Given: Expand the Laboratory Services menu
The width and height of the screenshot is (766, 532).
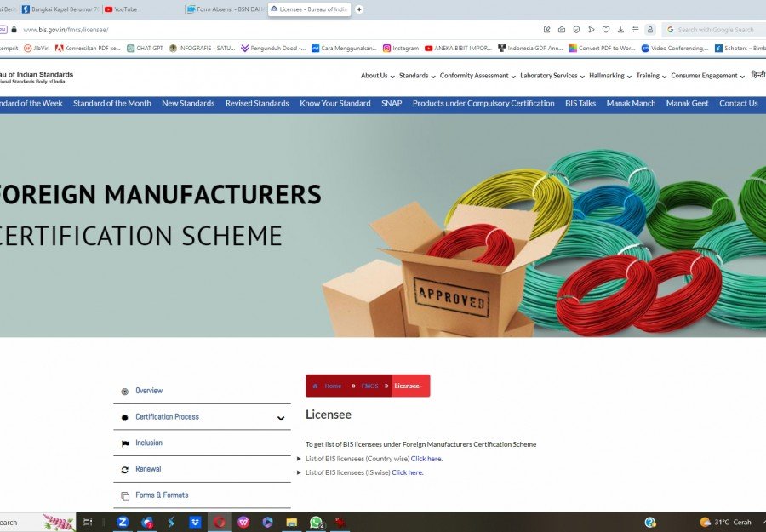Looking at the screenshot, I should 552,76.
